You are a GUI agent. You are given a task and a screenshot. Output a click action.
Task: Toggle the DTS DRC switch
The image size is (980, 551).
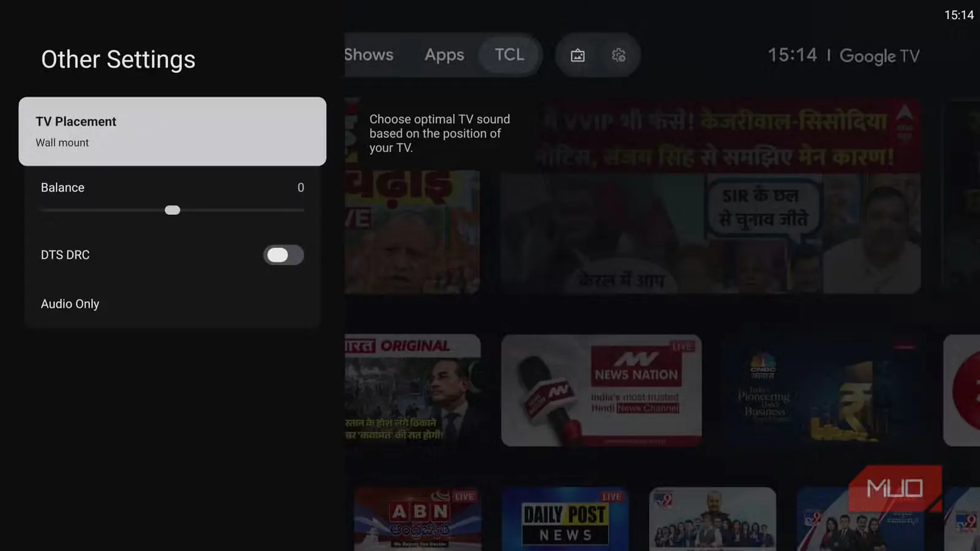coord(284,255)
